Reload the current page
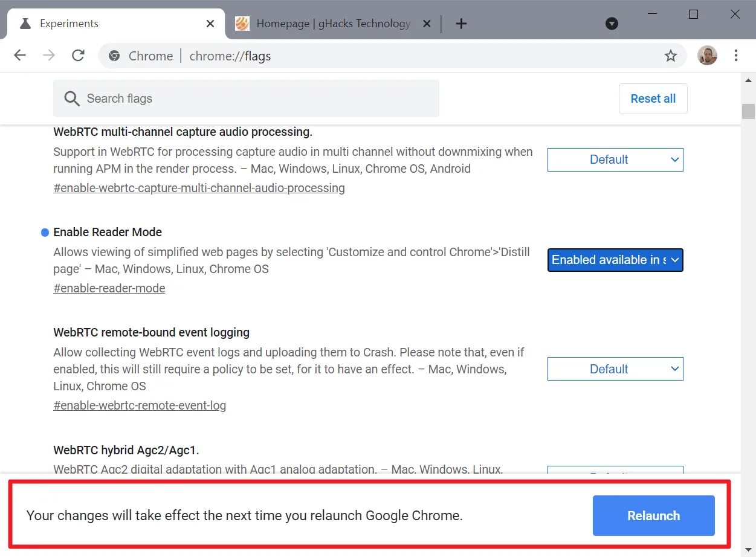The height and width of the screenshot is (557, 756). pyautogui.click(x=78, y=56)
